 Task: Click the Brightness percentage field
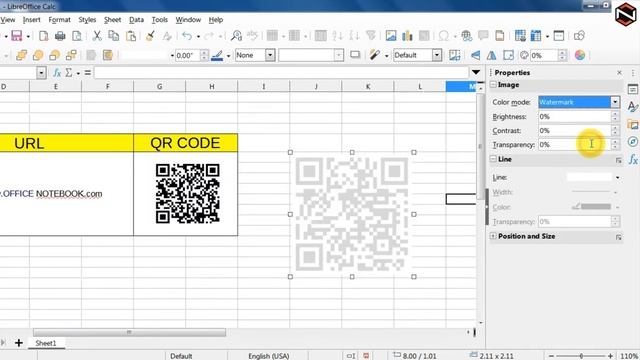click(575, 117)
